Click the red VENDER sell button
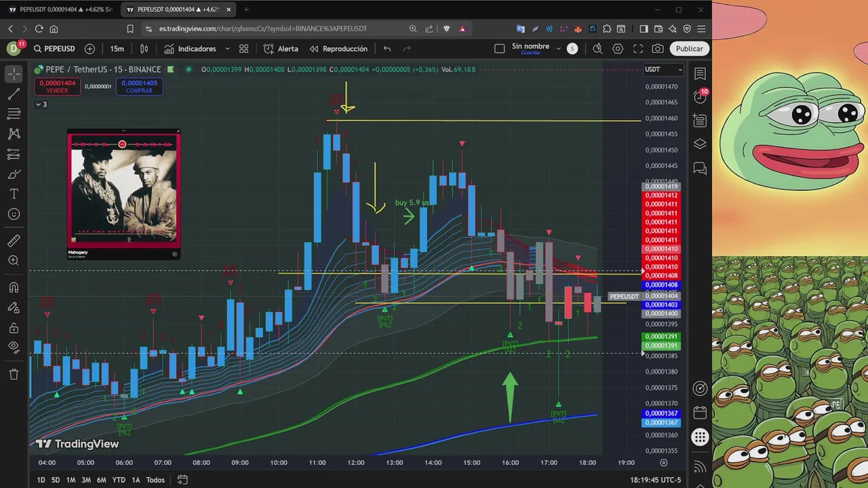This screenshot has height=488, width=868. pos(57,86)
